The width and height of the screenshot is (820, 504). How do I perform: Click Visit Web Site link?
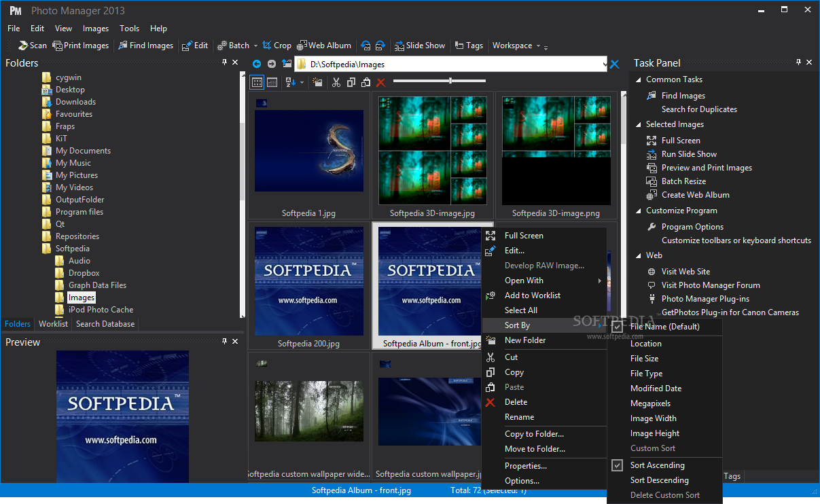coord(685,272)
